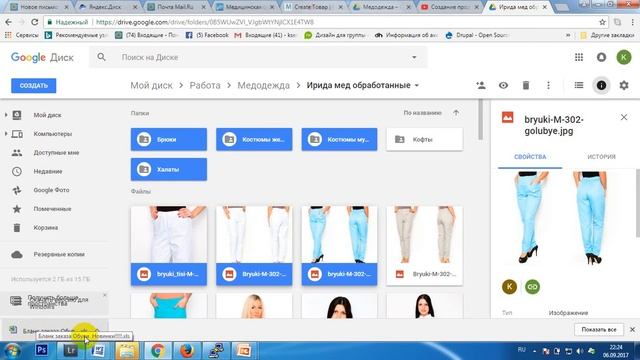Viewport: 640px width, 360px height.
Task: Toggle the info details panel icon
Action: pos(601,85)
